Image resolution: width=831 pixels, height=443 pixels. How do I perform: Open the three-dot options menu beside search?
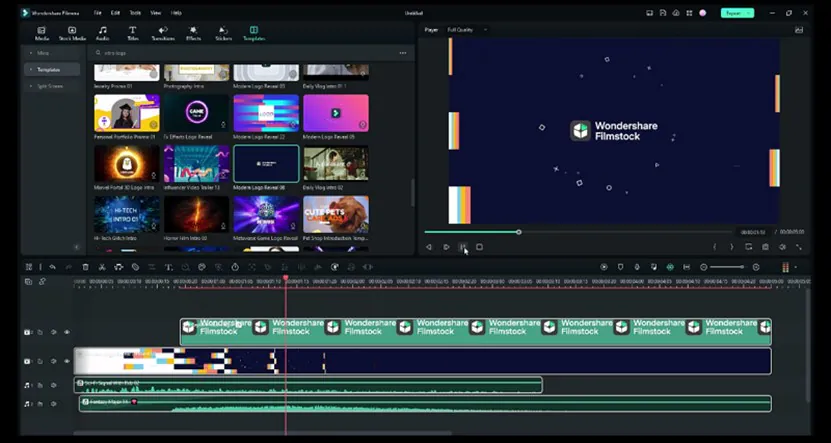(403, 53)
